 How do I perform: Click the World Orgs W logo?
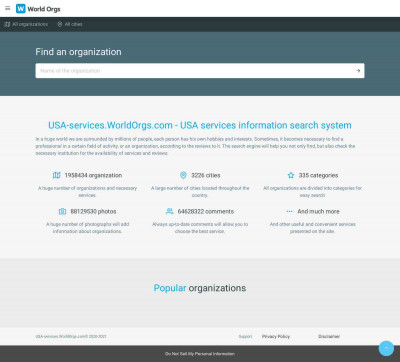point(21,9)
